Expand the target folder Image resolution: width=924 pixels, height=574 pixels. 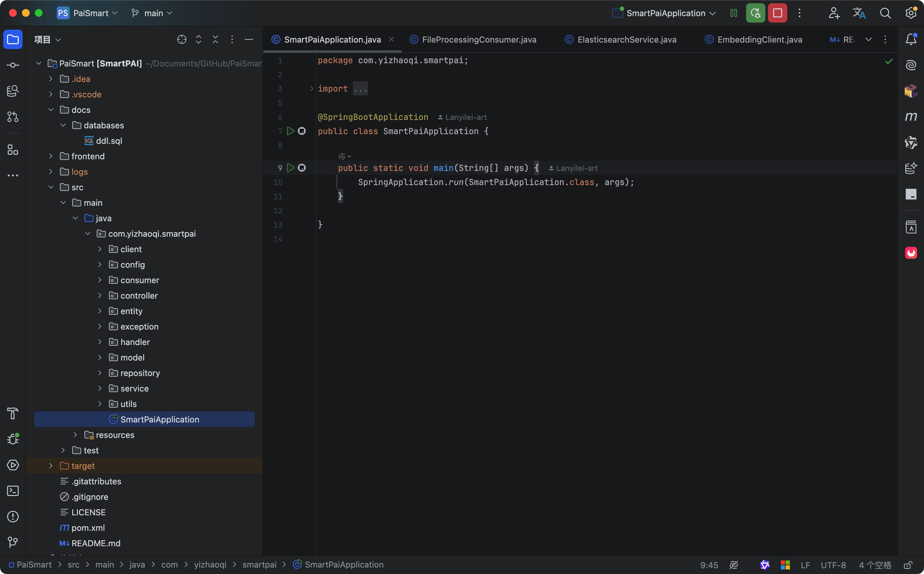[51, 466]
